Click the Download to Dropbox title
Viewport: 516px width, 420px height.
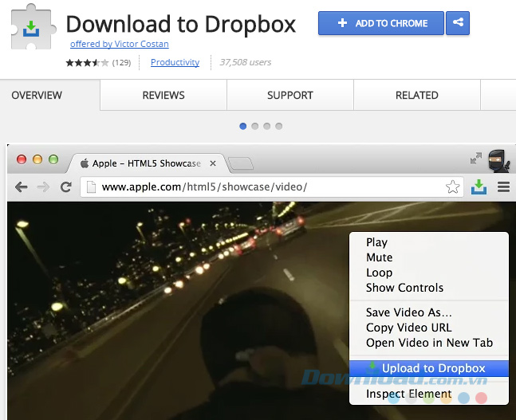(x=181, y=24)
